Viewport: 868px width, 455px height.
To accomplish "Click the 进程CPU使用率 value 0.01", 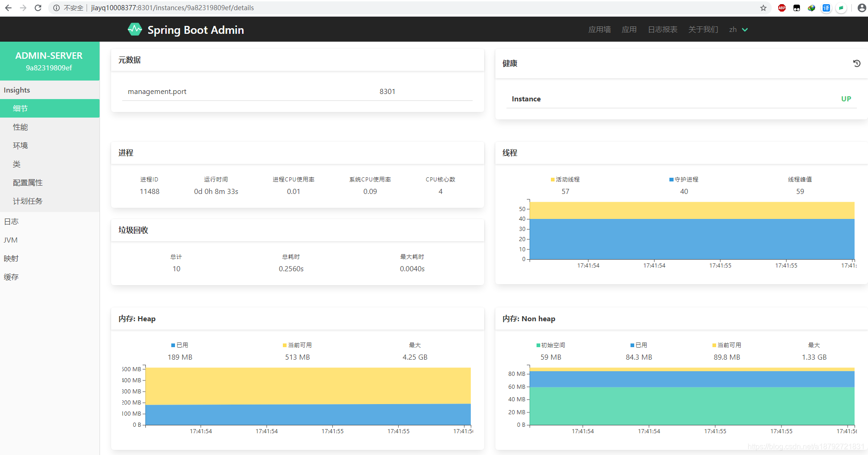I will click(x=293, y=192).
